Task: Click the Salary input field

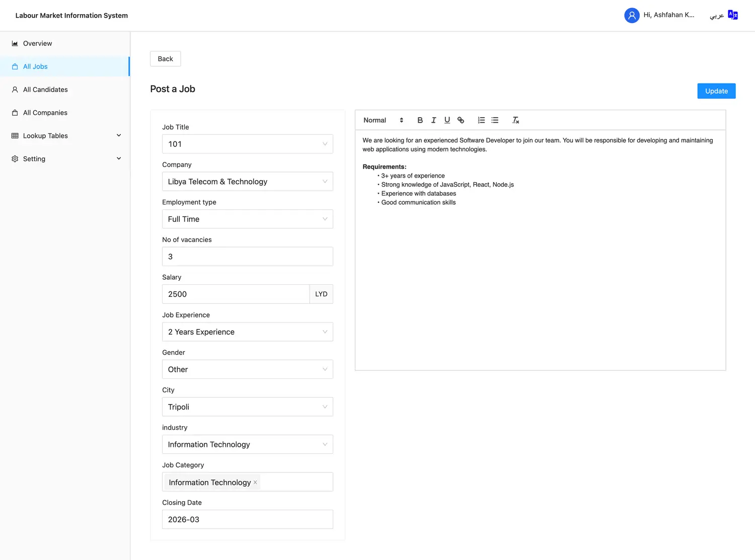Action: 236,294
